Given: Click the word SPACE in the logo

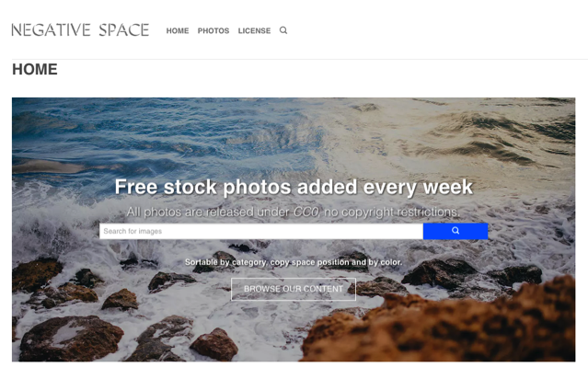Looking at the screenshot, I should click(124, 30).
